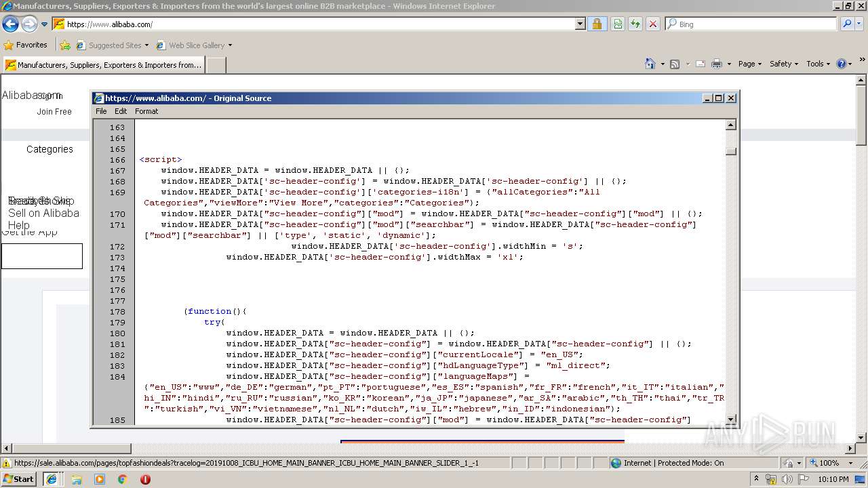Viewport: 868px width, 488px height.
Task: Select the Alibaba Manufacturers browser tab
Action: pos(103,65)
